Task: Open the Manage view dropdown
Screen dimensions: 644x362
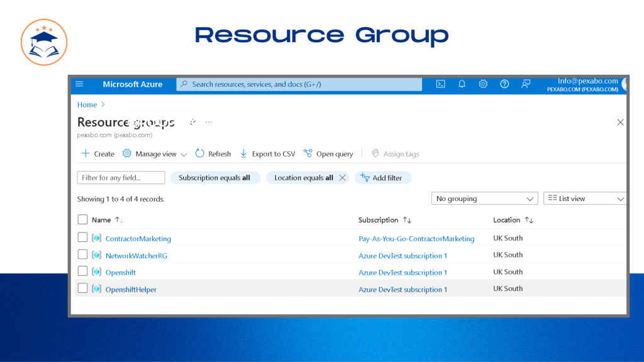Action: (155, 154)
